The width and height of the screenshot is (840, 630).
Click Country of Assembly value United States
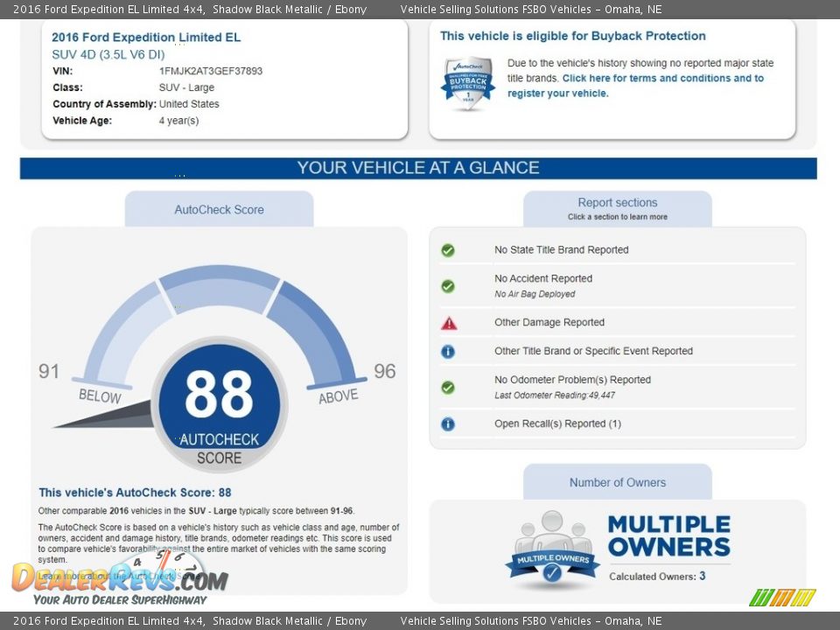(x=189, y=104)
